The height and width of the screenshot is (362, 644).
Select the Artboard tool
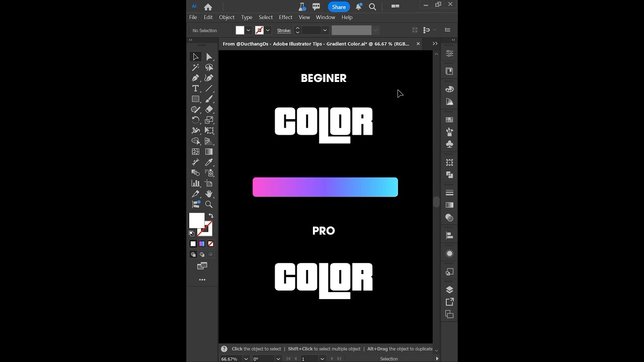[x=209, y=184]
